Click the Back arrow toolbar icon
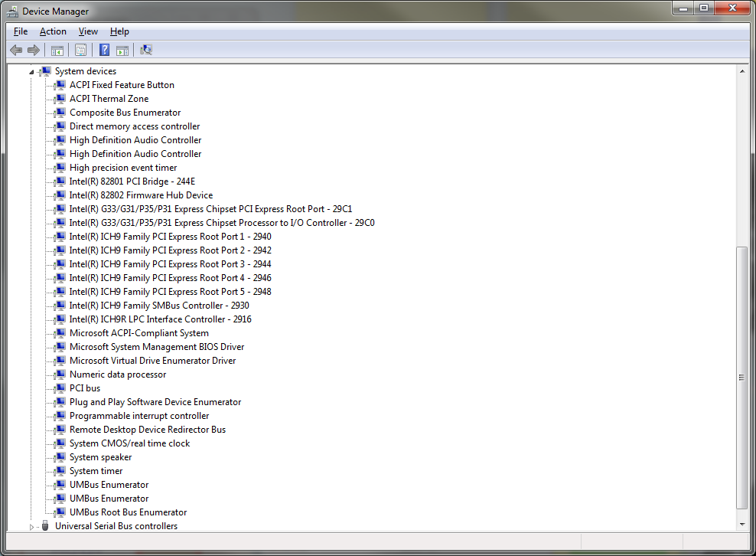Image resolution: width=756 pixels, height=556 pixels. (16, 50)
